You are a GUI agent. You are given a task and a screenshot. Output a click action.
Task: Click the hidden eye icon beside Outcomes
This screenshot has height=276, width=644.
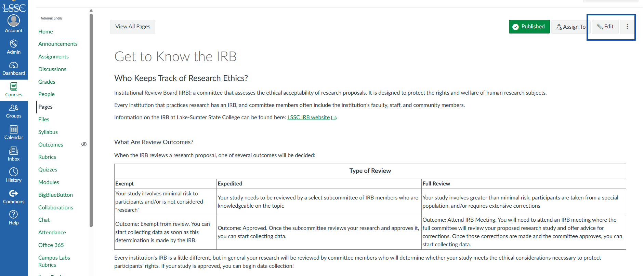tap(84, 144)
